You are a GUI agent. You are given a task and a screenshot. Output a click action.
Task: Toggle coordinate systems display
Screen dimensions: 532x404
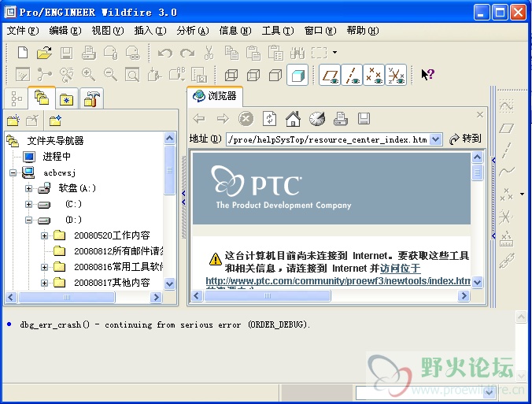[x=396, y=75]
